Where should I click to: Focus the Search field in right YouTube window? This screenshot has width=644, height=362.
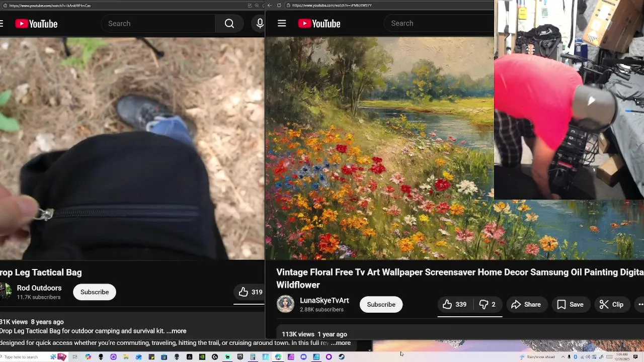tap(439, 23)
